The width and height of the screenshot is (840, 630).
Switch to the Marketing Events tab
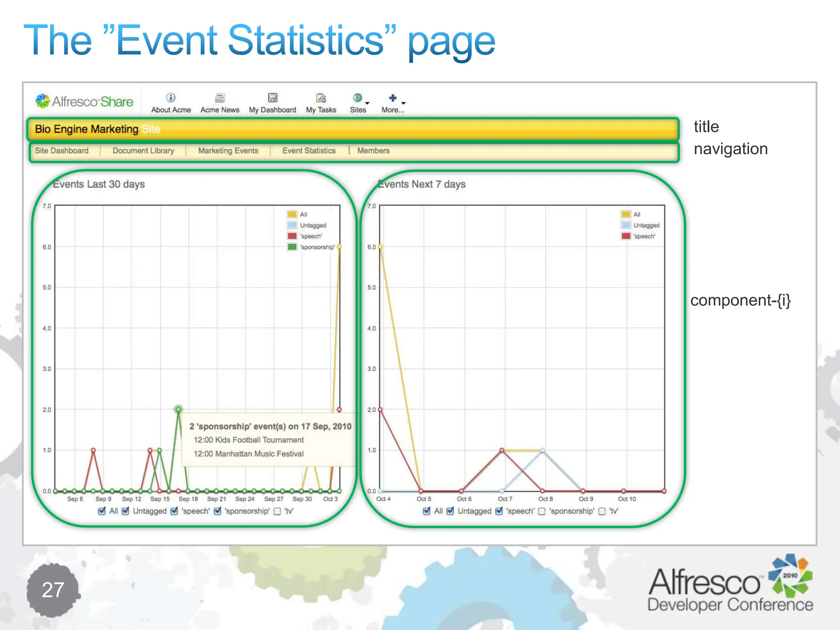pyautogui.click(x=228, y=151)
